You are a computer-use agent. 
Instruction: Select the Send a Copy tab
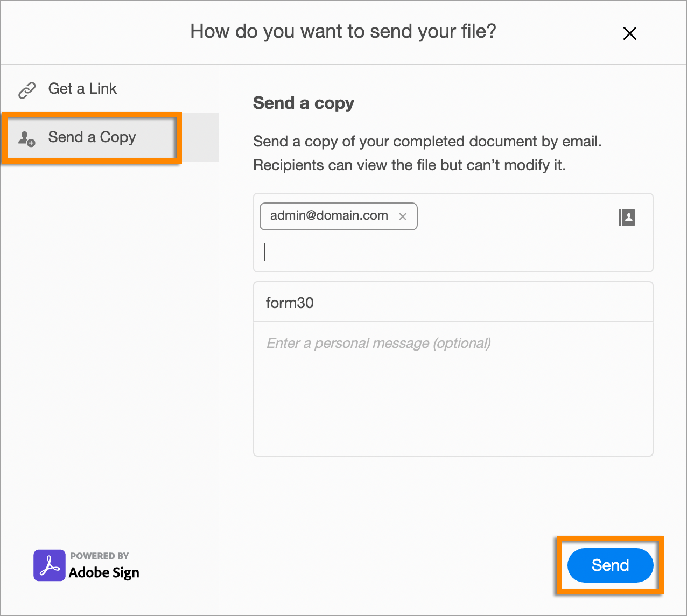(92, 138)
